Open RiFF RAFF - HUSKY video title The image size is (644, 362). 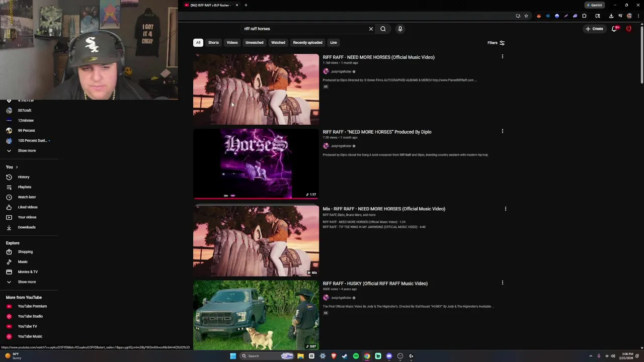coord(375,284)
